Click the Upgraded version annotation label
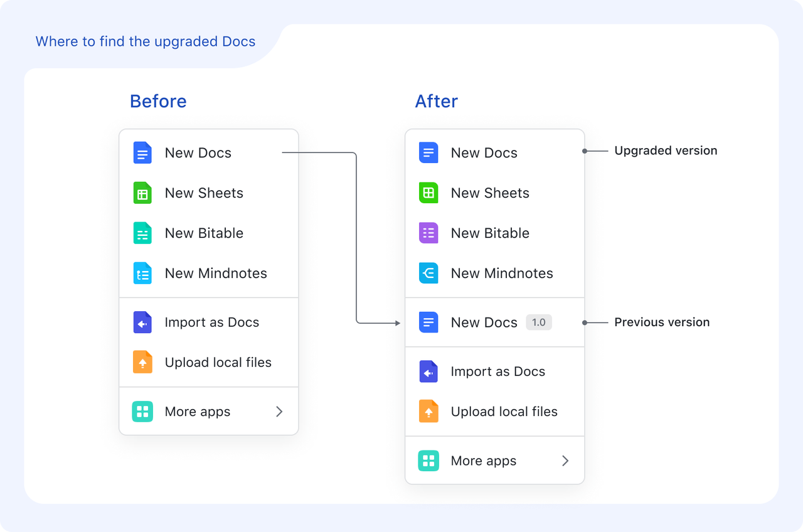This screenshot has height=532, width=803. 666,151
